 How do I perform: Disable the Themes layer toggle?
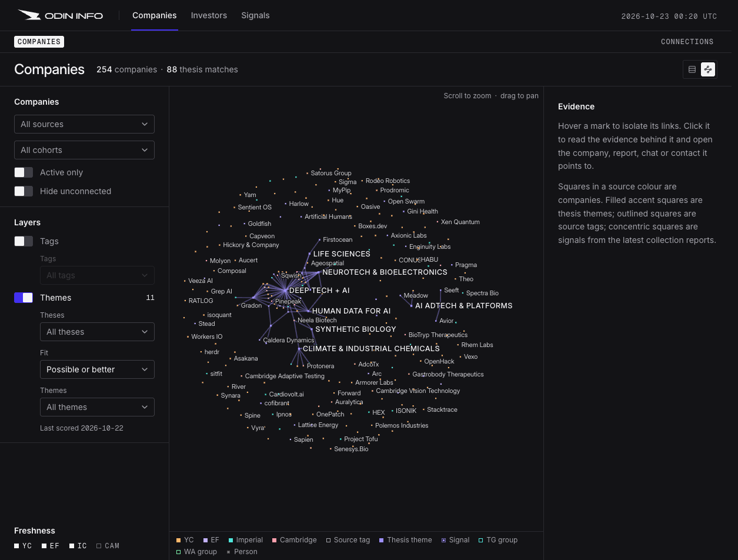(24, 298)
